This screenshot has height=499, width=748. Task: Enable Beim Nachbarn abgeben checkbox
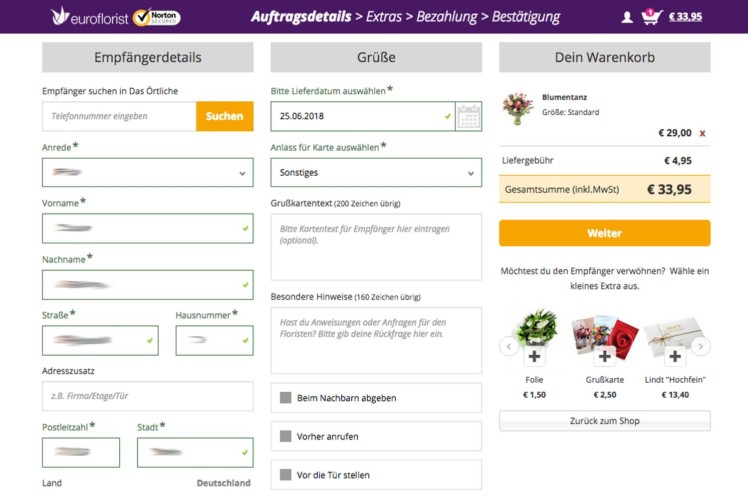(x=285, y=398)
